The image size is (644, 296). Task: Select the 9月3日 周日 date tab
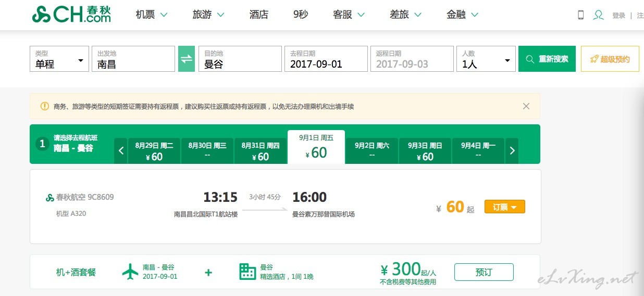click(x=425, y=151)
